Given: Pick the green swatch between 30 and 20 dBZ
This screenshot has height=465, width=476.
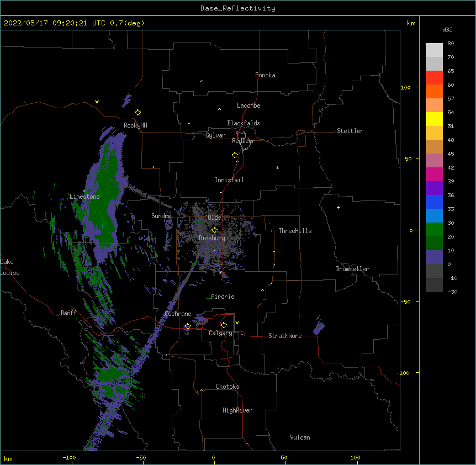Looking at the screenshot, I should (434, 230).
